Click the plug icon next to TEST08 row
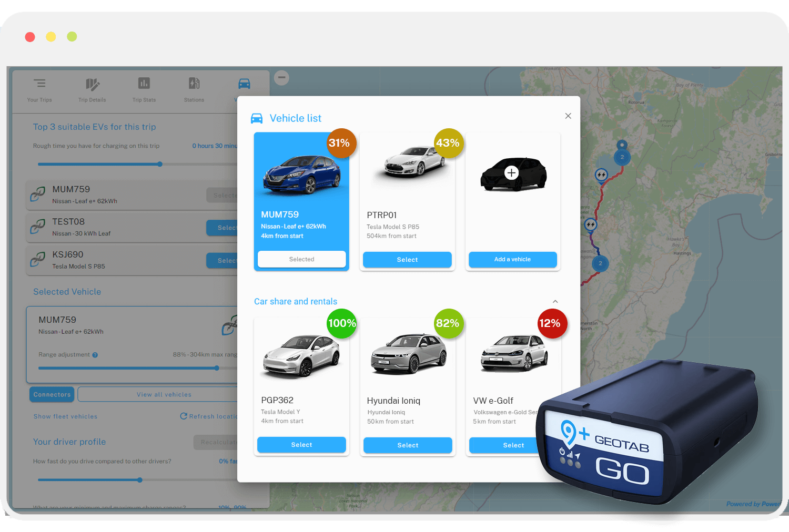 [37, 227]
